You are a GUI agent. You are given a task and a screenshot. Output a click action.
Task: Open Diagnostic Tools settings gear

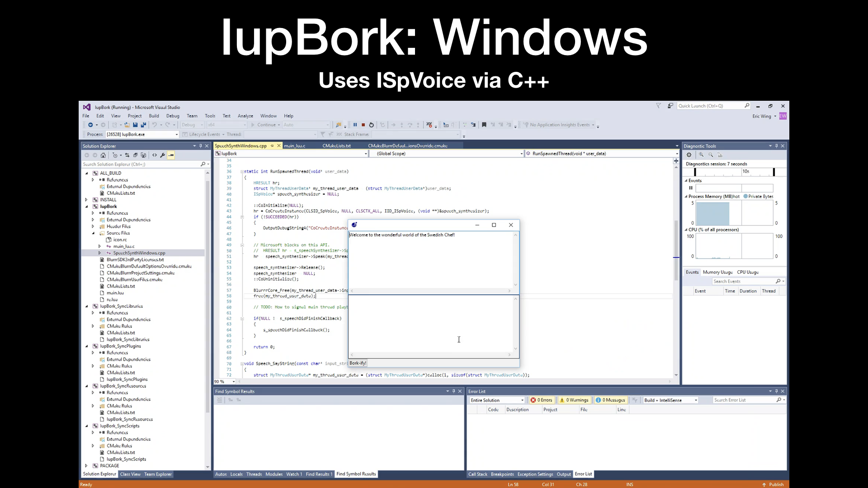click(689, 155)
